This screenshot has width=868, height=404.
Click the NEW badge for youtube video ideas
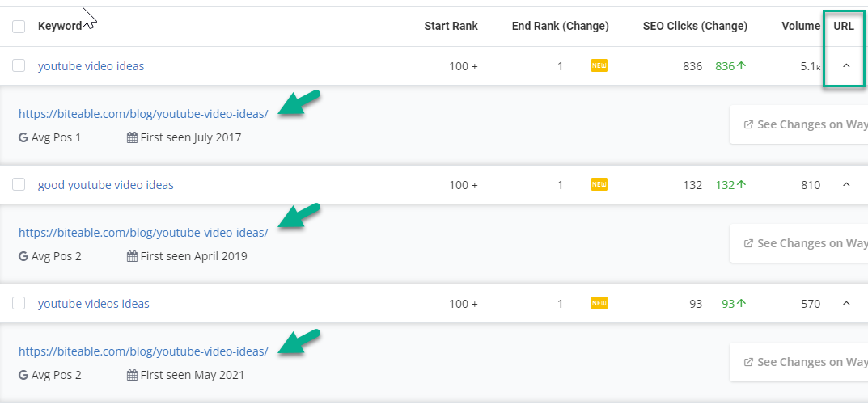[x=599, y=66]
